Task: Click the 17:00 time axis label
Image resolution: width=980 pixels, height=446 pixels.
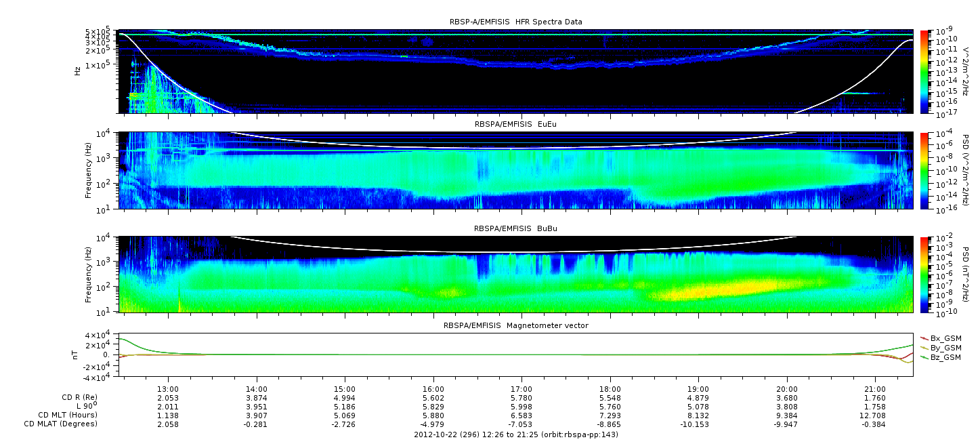Action: pos(521,389)
